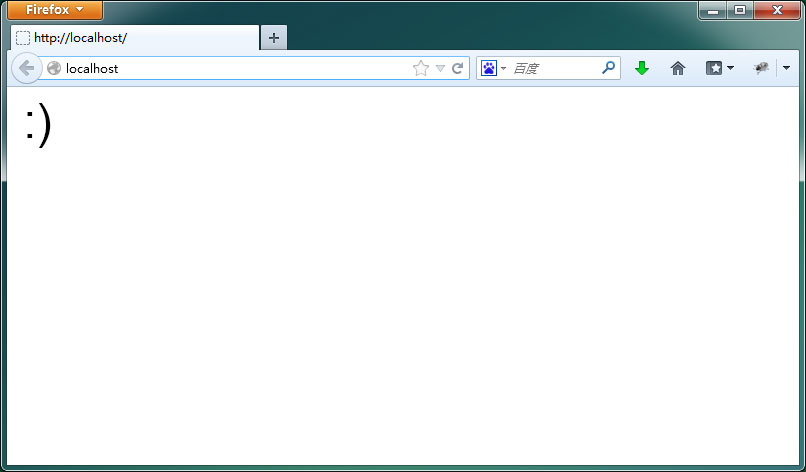The height and width of the screenshot is (472, 806).
Task: Click the add-on icon near toolbar end
Action: point(761,68)
